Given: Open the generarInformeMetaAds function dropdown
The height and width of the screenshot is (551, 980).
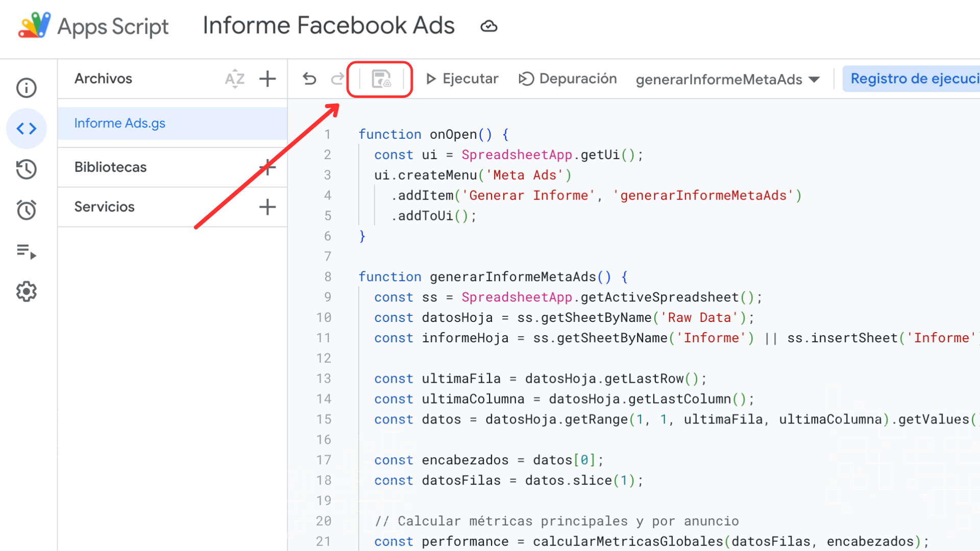Looking at the screenshot, I should click(x=728, y=79).
